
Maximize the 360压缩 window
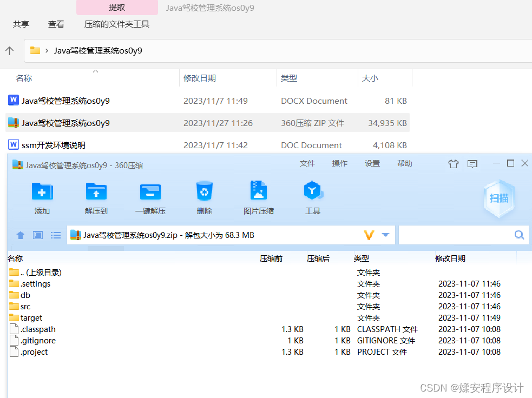coord(510,163)
